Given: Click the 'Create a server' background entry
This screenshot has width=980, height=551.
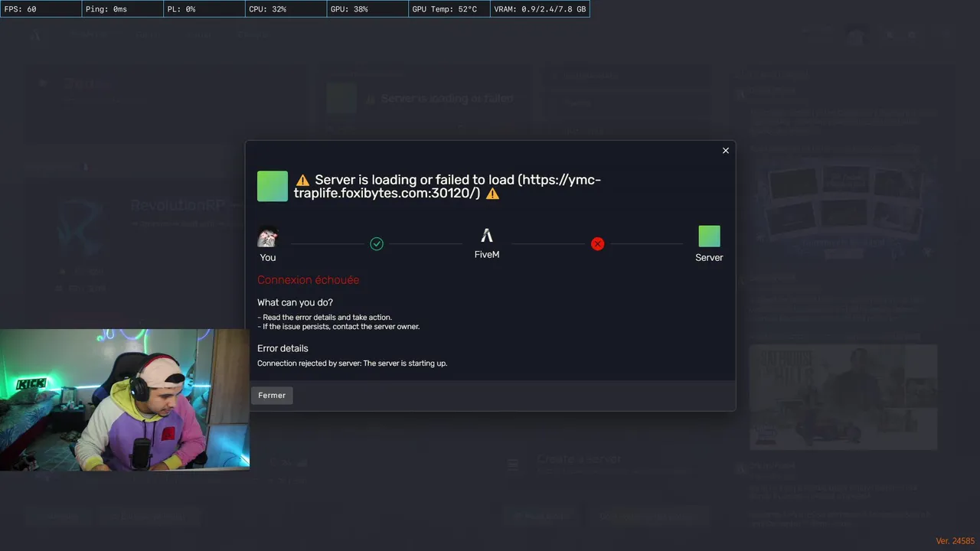Looking at the screenshot, I should point(579,459).
